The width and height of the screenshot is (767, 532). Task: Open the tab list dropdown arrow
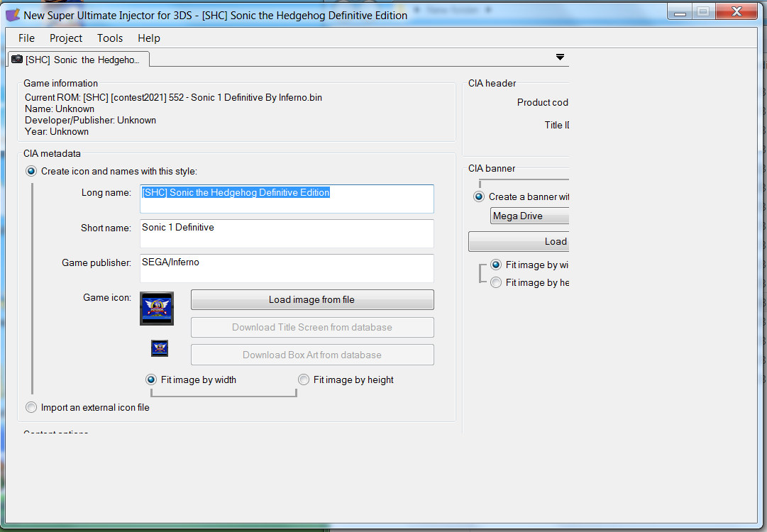pos(560,57)
